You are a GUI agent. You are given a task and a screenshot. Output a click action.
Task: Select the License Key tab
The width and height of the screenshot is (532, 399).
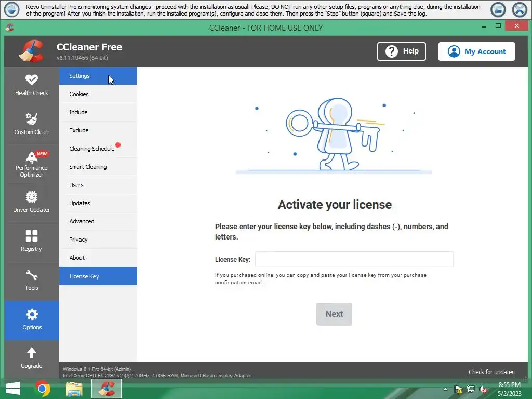click(x=98, y=276)
